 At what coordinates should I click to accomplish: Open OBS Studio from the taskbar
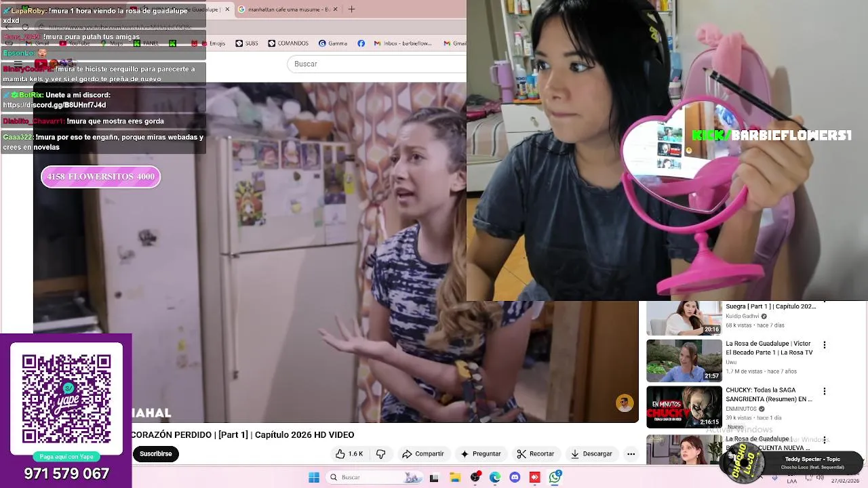pyautogui.click(x=475, y=477)
